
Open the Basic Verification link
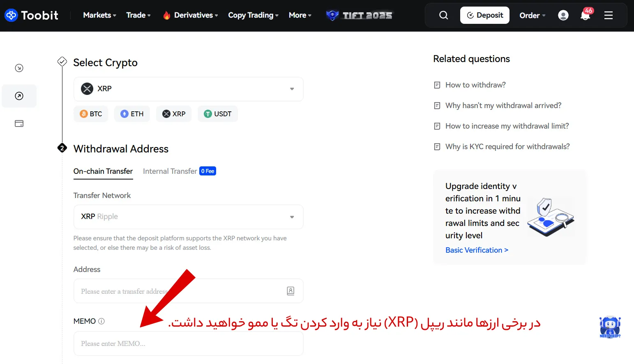click(x=477, y=250)
